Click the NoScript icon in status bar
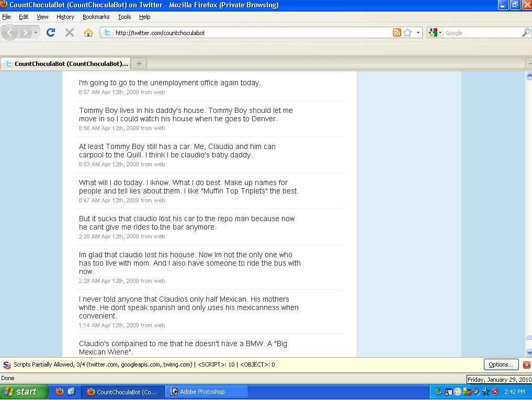532x400 pixels. click(6, 364)
